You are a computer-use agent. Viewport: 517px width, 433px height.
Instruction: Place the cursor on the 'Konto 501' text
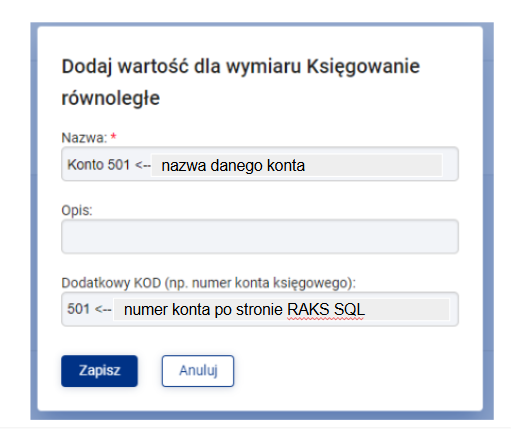coord(98,164)
